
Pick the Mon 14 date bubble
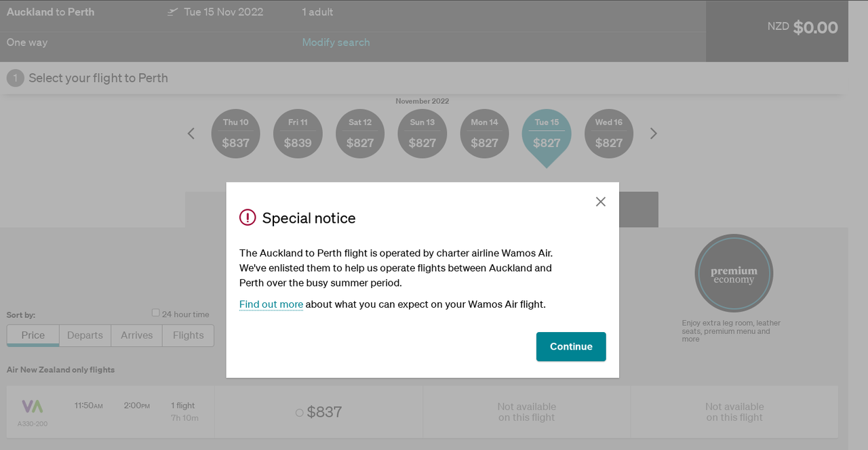484,134
